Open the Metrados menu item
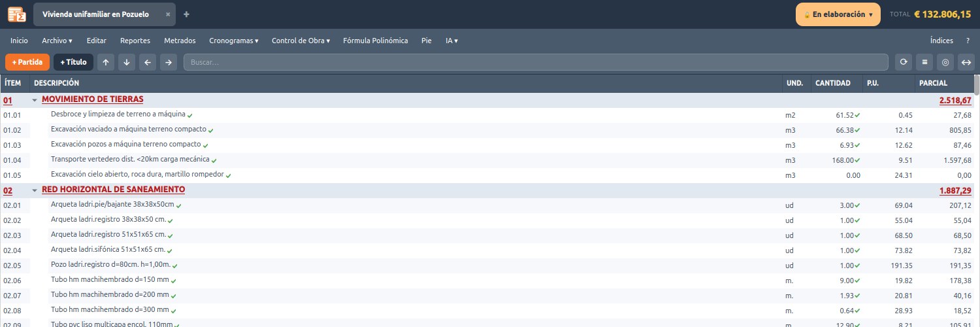 (180, 41)
